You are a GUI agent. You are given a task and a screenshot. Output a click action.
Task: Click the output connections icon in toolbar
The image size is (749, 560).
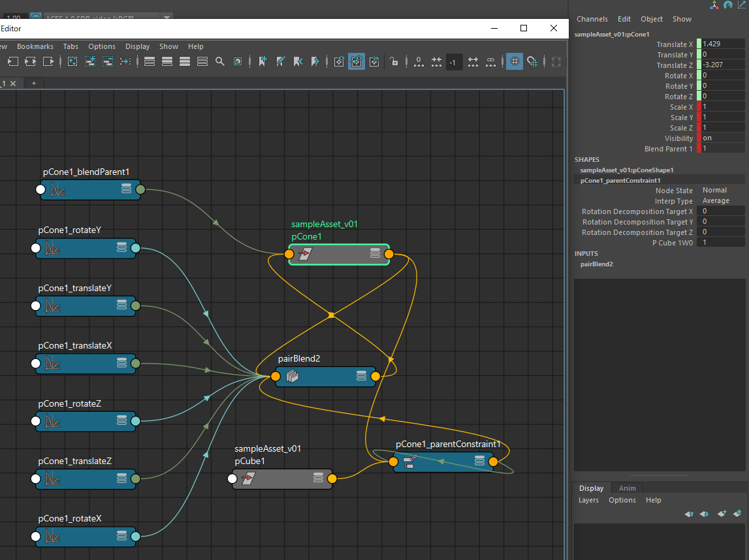tap(48, 61)
